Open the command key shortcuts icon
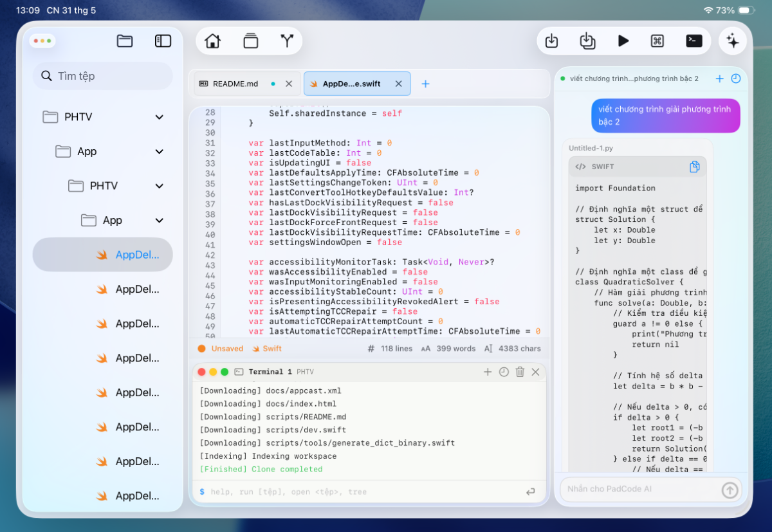 pyautogui.click(x=657, y=41)
